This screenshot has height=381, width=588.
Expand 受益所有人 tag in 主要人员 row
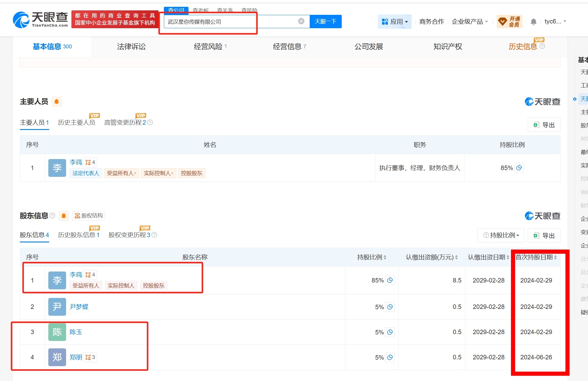click(x=122, y=173)
